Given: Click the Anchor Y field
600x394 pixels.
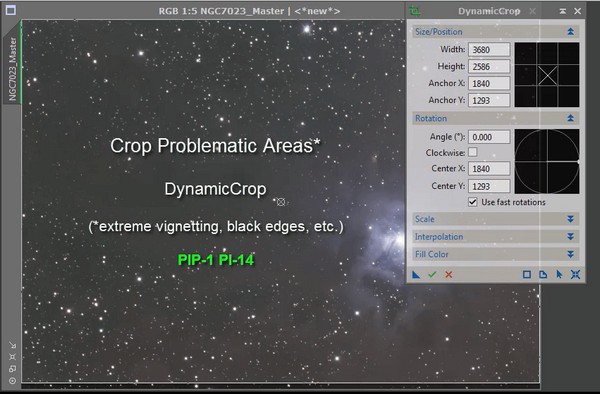Looking at the screenshot, I should (489, 100).
